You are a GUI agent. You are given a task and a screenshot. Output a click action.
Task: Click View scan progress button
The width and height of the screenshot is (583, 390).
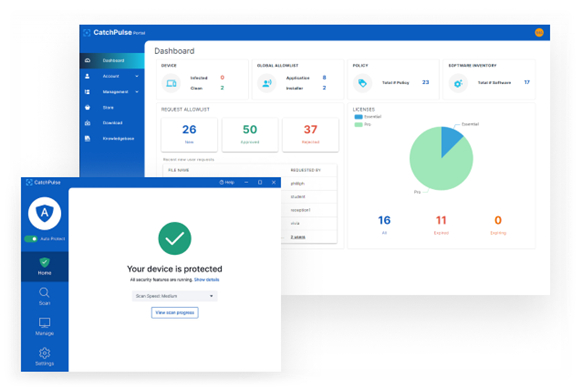174,313
